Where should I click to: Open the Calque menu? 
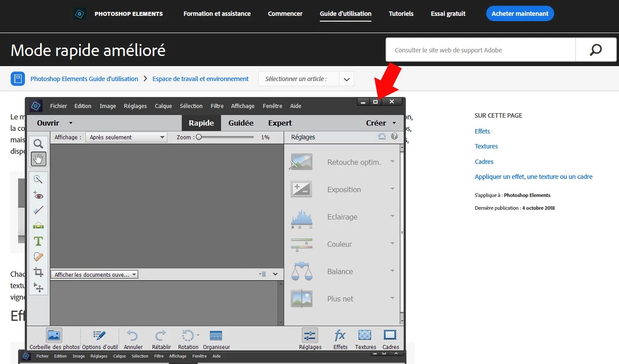163,106
